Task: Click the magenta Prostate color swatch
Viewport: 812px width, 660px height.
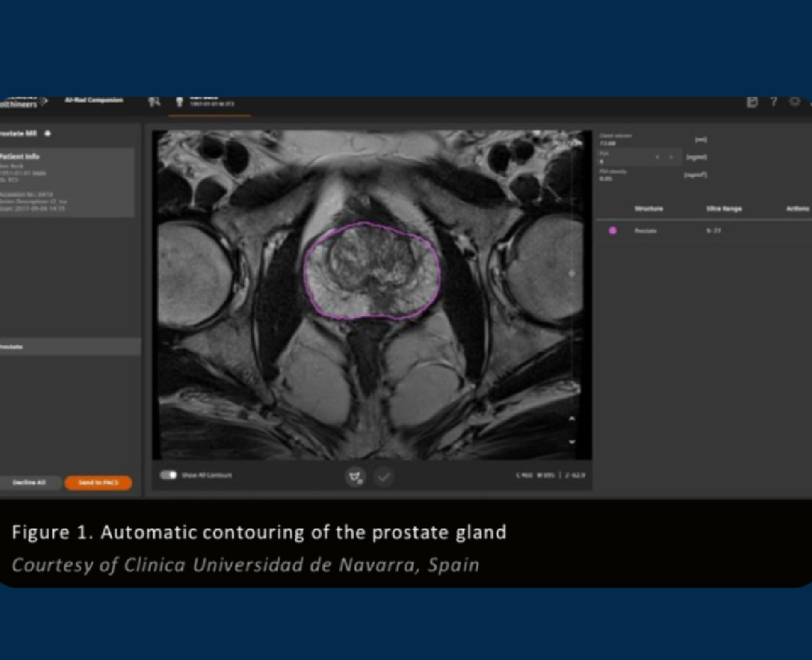Action: click(613, 231)
